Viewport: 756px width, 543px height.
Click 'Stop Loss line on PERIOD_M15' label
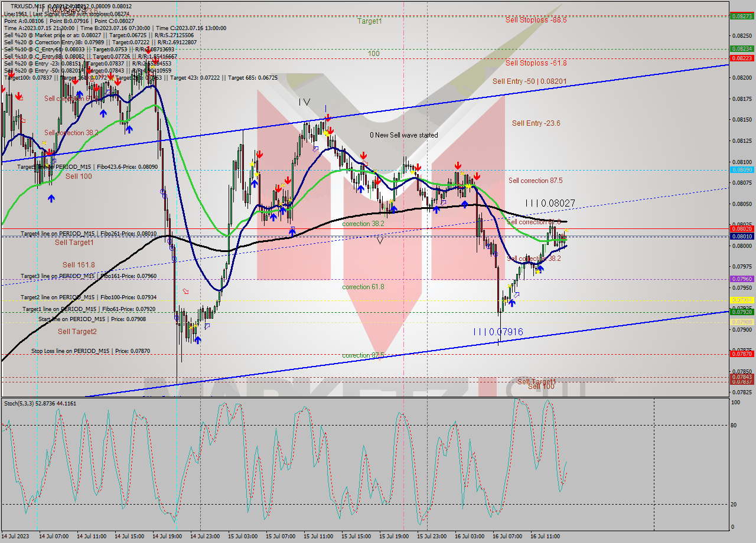(x=90, y=351)
